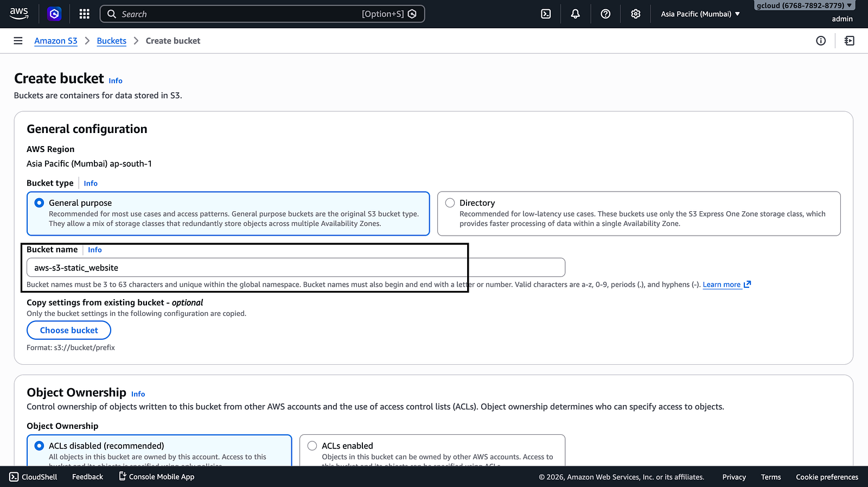Open the notifications bell
The width and height of the screenshot is (868, 487).
576,14
